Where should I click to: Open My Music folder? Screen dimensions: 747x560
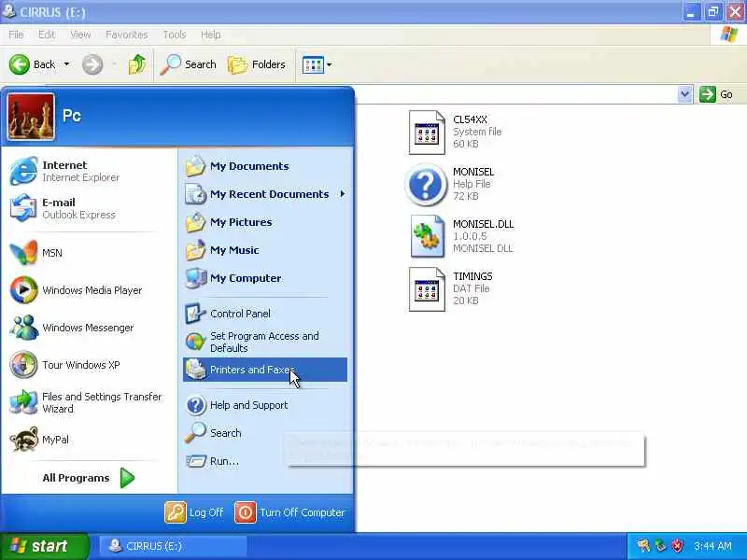click(265, 250)
